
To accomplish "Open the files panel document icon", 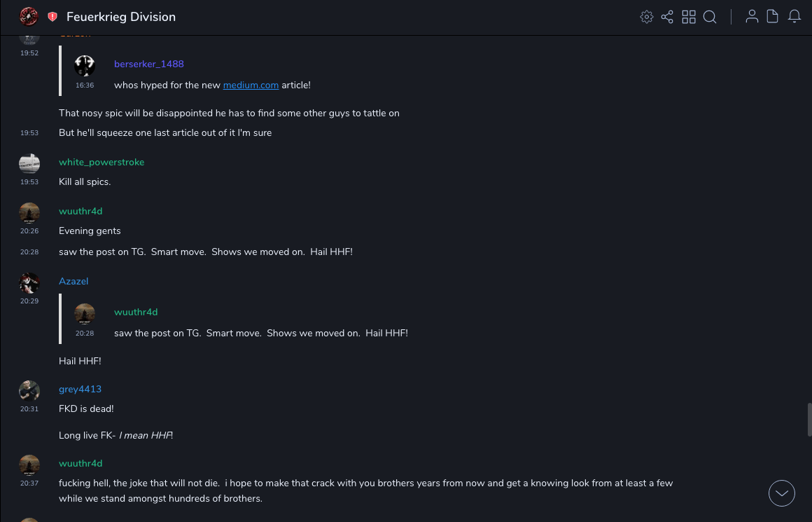I will pos(773,17).
